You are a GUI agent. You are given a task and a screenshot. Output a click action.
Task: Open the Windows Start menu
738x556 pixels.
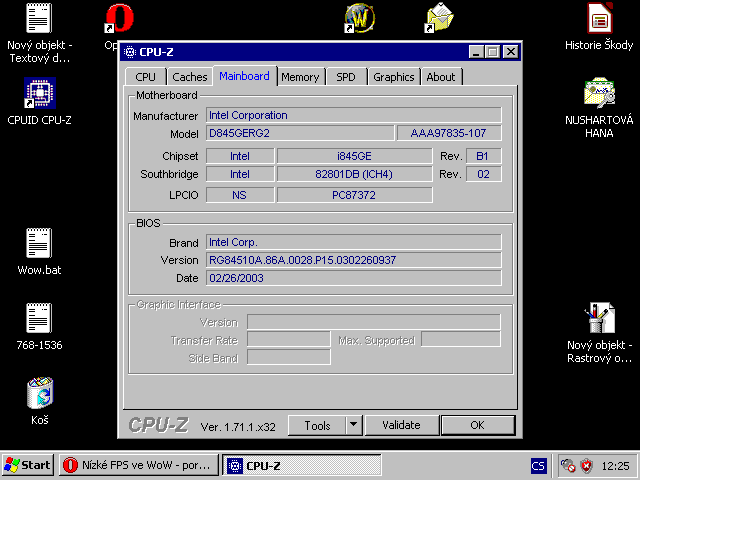(x=28, y=465)
